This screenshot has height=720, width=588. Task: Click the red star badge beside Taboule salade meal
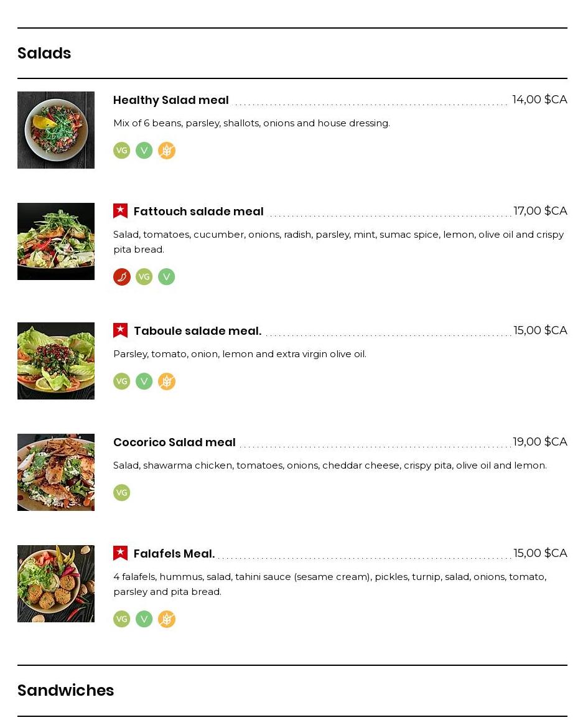point(120,330)
